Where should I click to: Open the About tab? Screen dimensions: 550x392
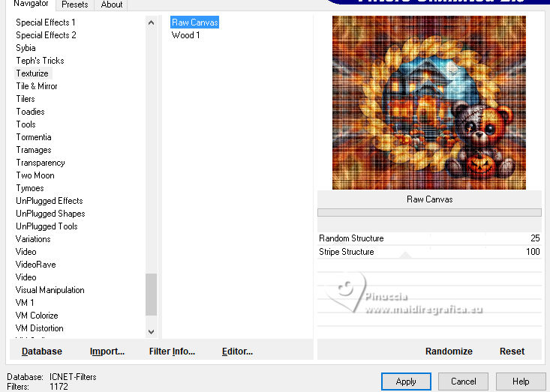(112, 4)
